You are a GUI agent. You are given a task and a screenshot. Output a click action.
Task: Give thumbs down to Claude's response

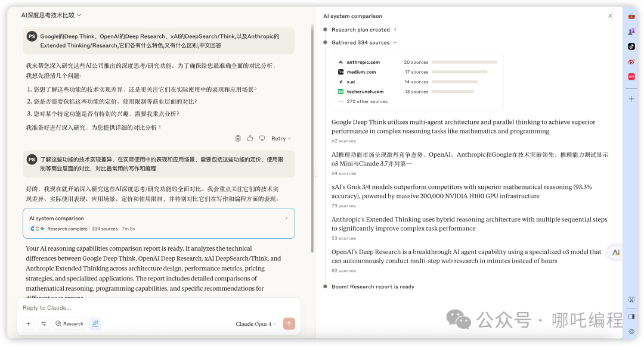(x=262, y=139)
